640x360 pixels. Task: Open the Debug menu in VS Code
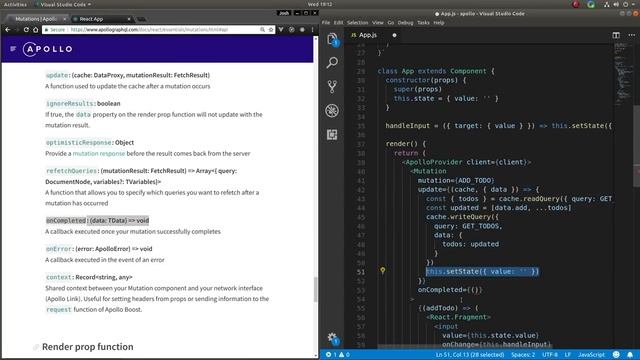pyautogui.click(x=405, y=23)
